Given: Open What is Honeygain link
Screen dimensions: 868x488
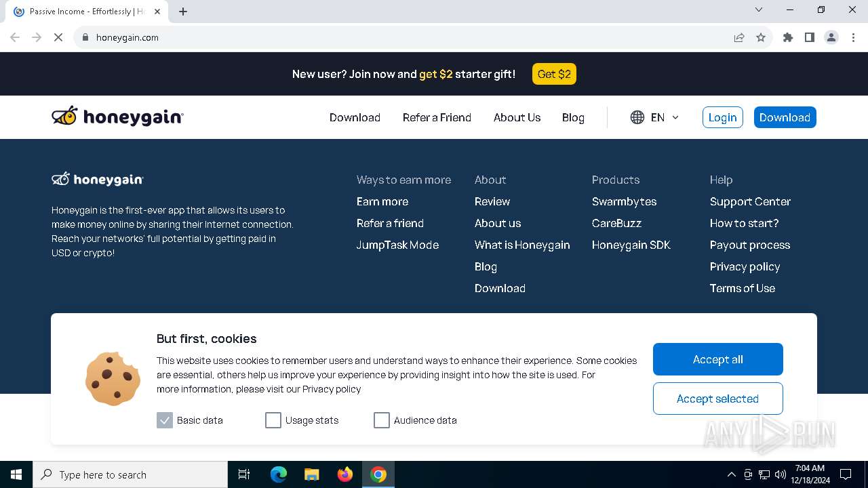Looking at the screenshot, I should (522, 245).
